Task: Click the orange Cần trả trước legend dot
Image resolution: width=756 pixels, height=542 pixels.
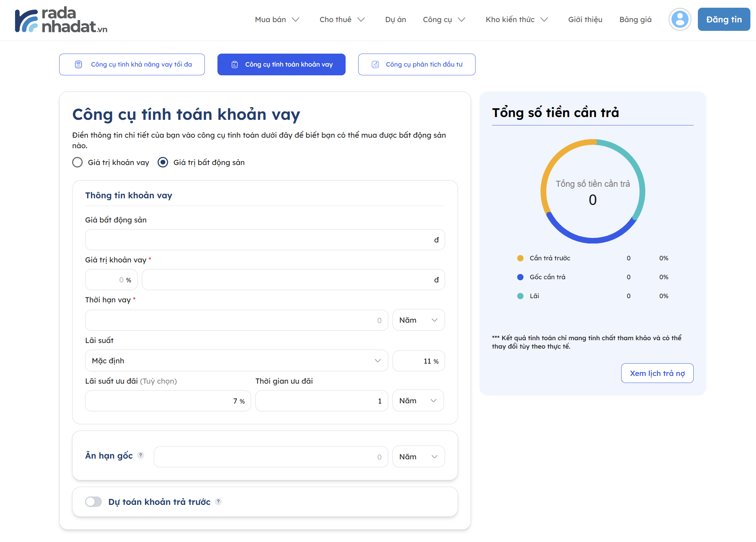Action: tap(520, 258)
